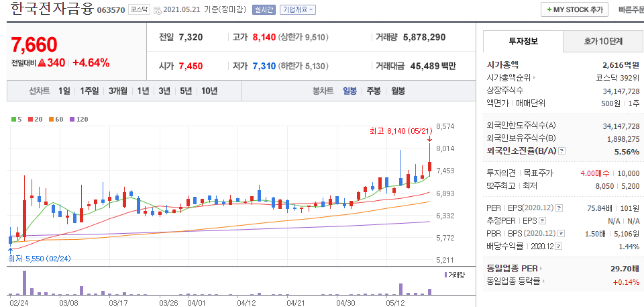The image size is (644, 307).
Task: Select the 5년 line chart period
Action: [186, 91]
